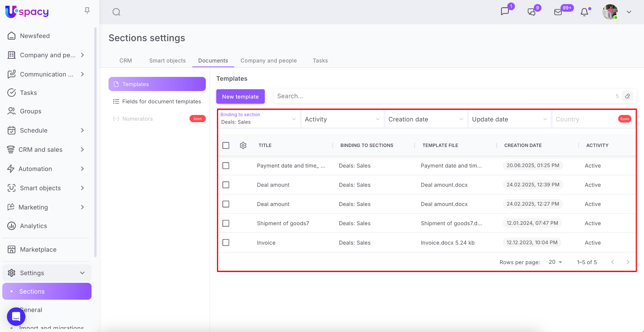Tick the checkbox for the Invoice template
The height and width of the screenshot is (332, 644).
pos(226,242)
